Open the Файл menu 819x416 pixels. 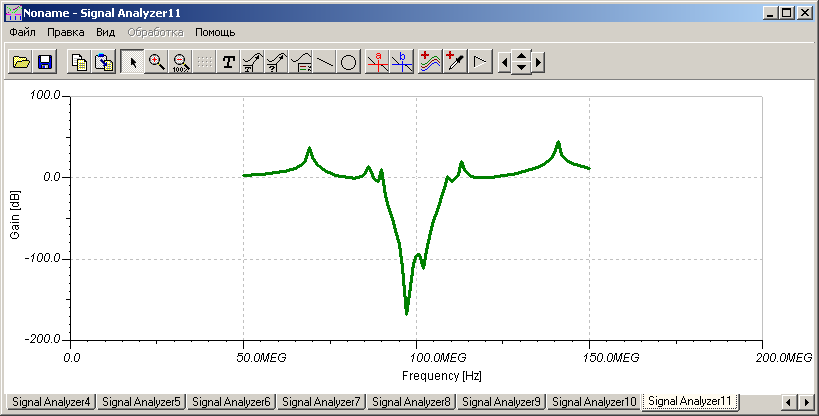tap(22, 32)
